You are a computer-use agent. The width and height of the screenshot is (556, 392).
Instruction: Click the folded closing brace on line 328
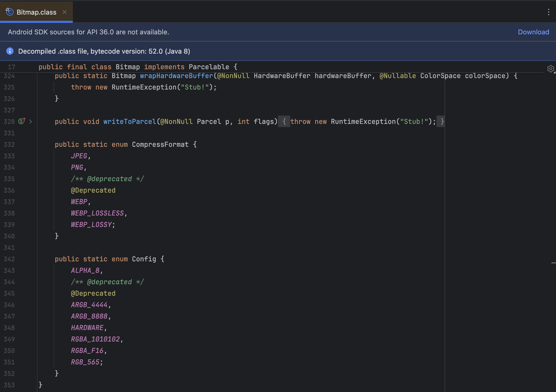442,122
